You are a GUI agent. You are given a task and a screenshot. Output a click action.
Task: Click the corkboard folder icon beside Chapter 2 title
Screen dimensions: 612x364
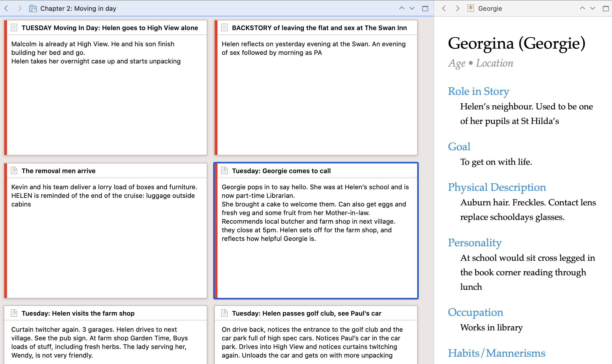point(33,9)
